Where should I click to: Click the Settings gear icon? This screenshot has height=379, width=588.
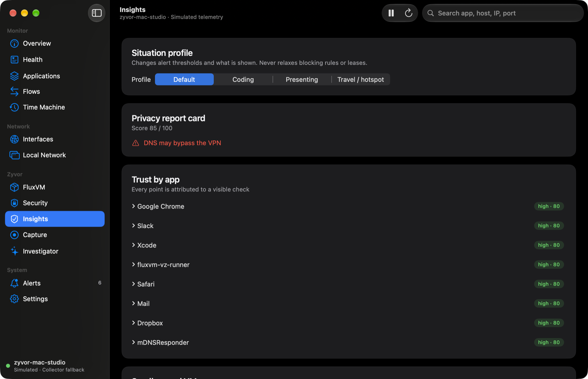[14, 299]
